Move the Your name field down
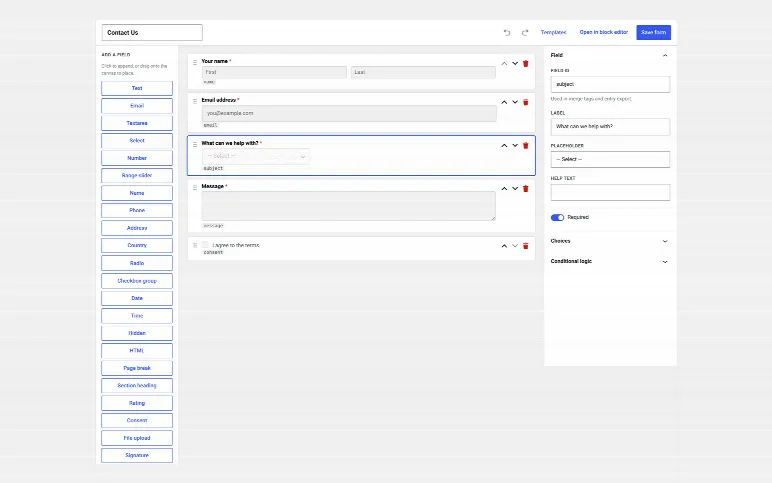 click(x=515, y=64)
